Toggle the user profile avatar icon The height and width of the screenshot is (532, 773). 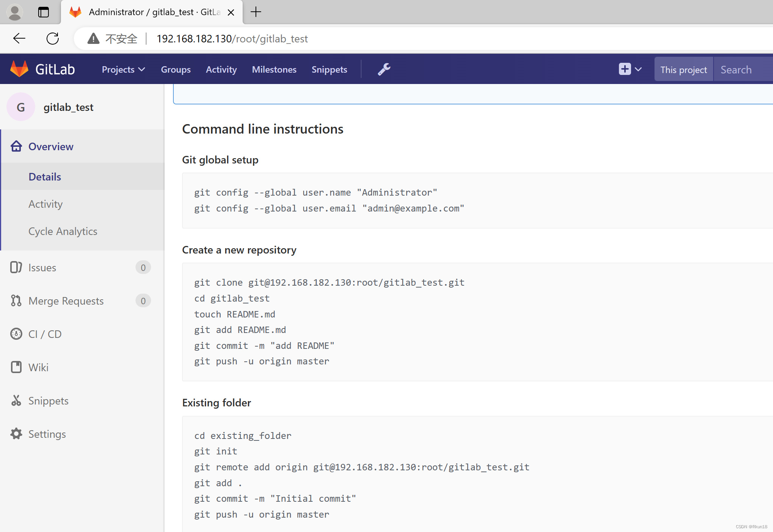[16, 14]
